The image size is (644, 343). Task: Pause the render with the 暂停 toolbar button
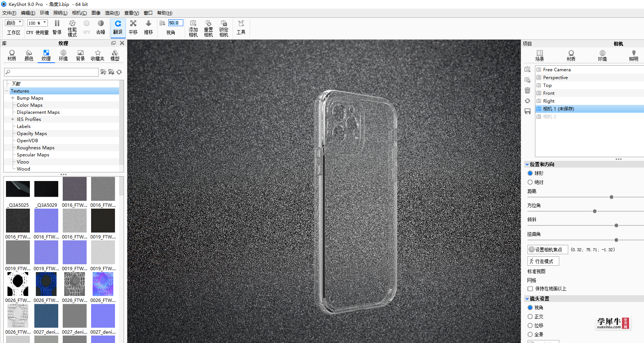57,28
